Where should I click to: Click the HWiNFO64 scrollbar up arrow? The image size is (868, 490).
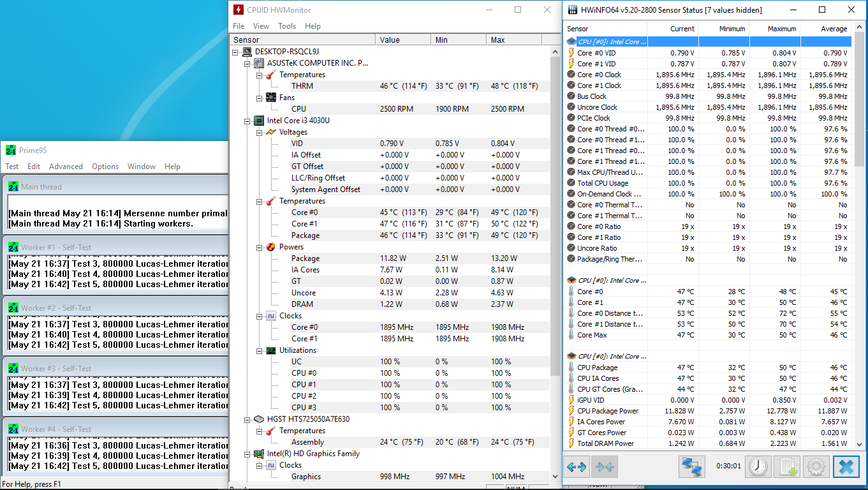pos(859,27)
